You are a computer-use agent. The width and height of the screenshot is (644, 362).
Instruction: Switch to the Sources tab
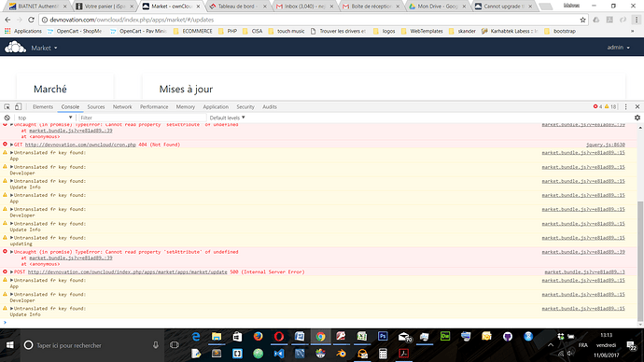click(96, 106)
